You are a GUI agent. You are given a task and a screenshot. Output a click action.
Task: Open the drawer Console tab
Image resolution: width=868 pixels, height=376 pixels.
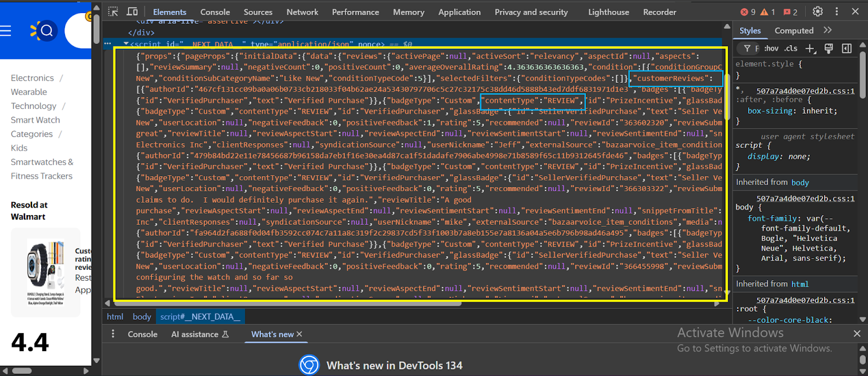142,334
